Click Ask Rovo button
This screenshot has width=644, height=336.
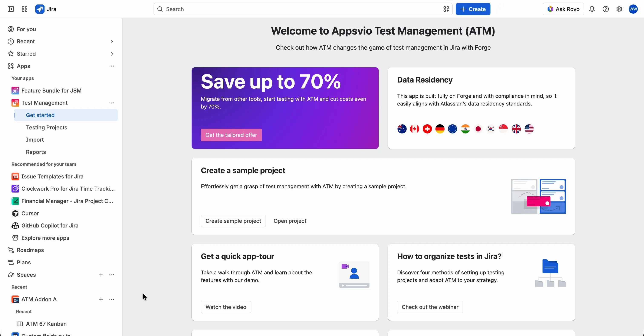(x=563, y=9)
